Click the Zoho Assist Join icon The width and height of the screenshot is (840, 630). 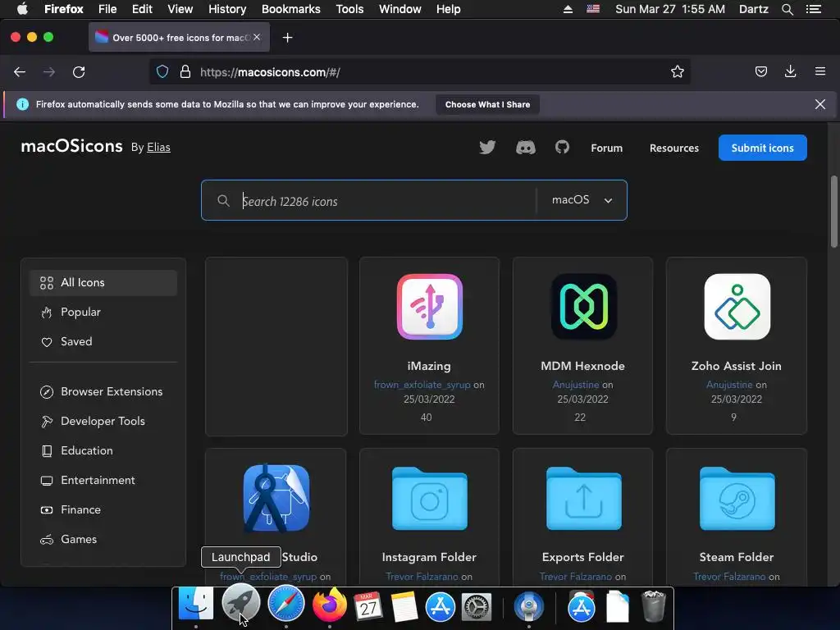737,307
